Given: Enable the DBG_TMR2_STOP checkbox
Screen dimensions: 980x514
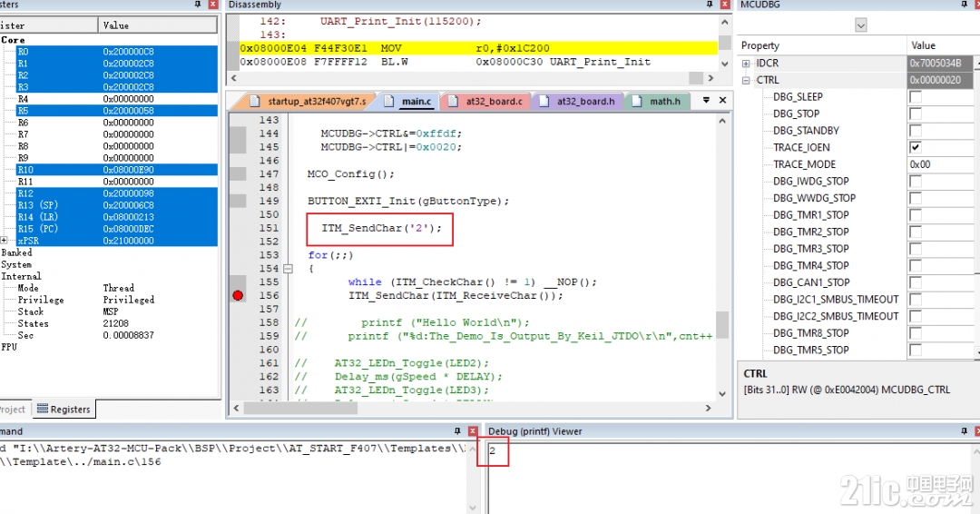Looking at the screenshot, I should click(916, 232).
